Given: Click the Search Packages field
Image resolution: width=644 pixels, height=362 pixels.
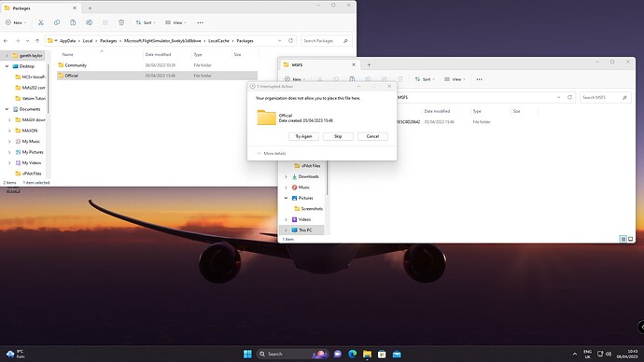Looking at the screenshot, I should (x=326, y=41).
